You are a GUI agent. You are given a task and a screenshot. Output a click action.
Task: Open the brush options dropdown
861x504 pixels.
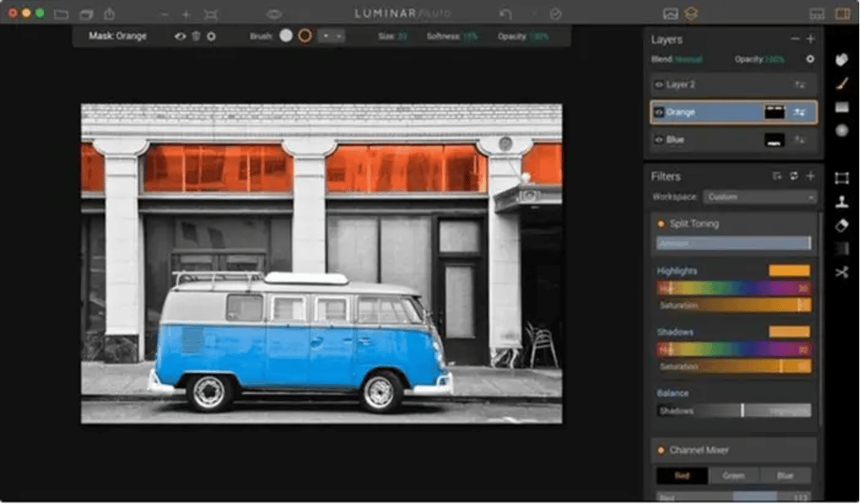331,36
